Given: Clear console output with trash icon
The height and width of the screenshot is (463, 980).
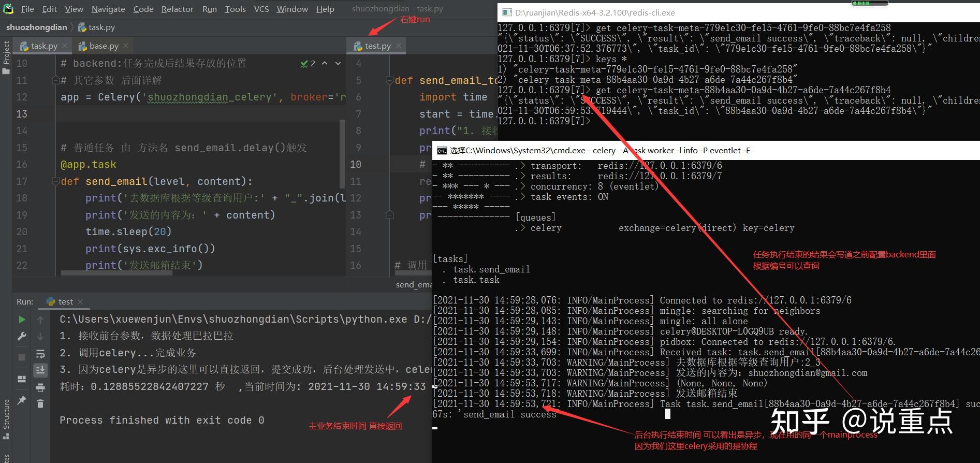Looking at the screenshot, I should pyautogui.click(x=40, y=403).
